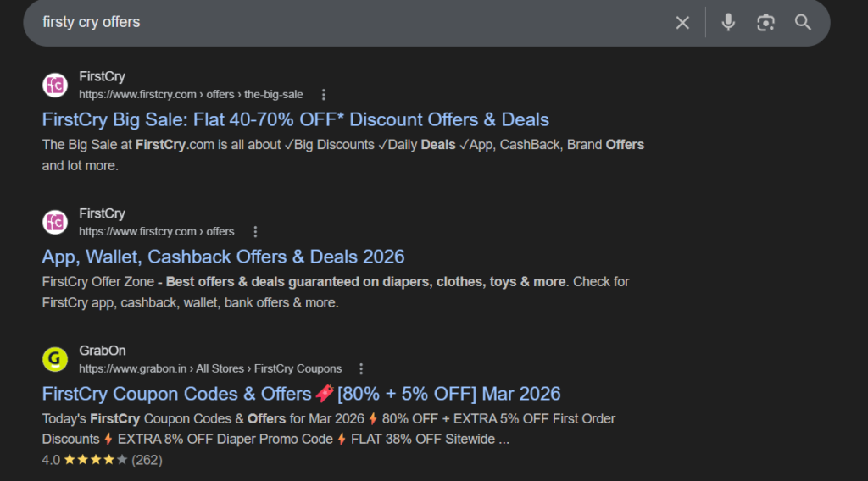Click the FirstCry site name above Big Sale
The height and width of the screenshot is (481, 868).
pyautogui.click(x=102, y=77)
